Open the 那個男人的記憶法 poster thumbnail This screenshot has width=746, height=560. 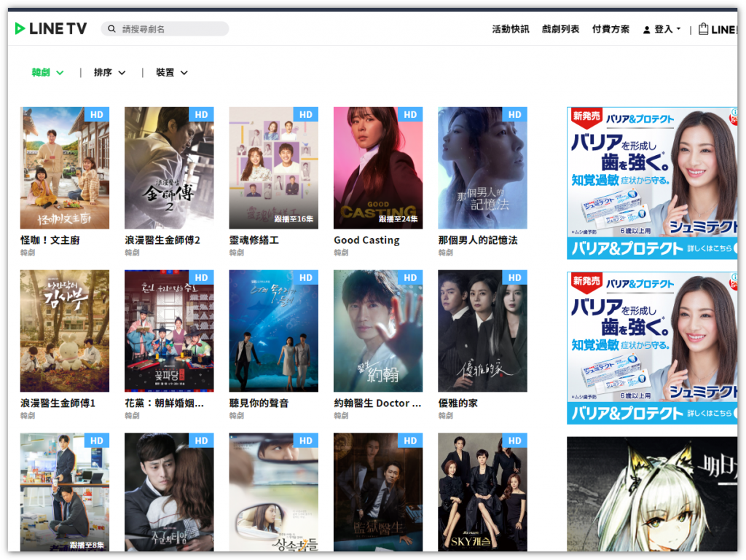[482, 167]
